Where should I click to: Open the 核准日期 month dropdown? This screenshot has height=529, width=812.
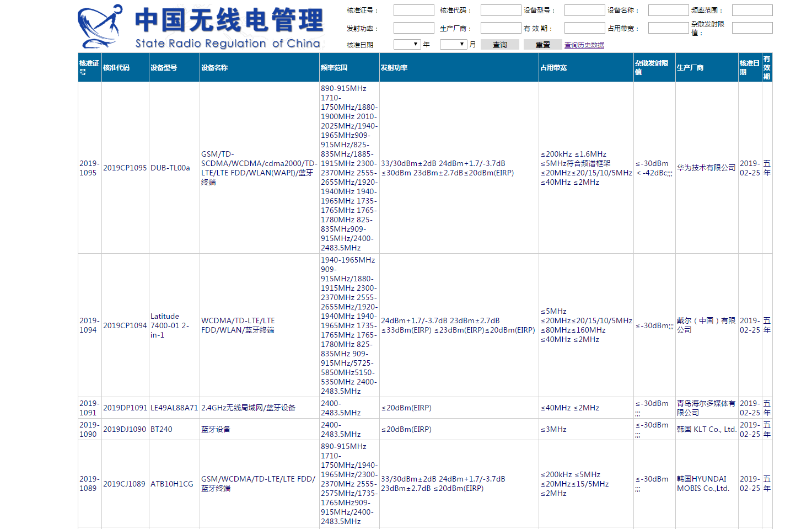(x=454, y=45)
